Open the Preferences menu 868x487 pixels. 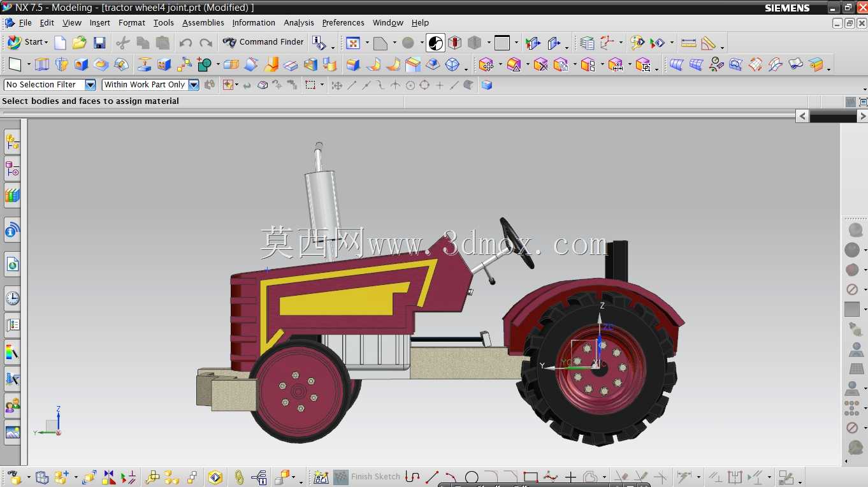click(x=344, y=23)
